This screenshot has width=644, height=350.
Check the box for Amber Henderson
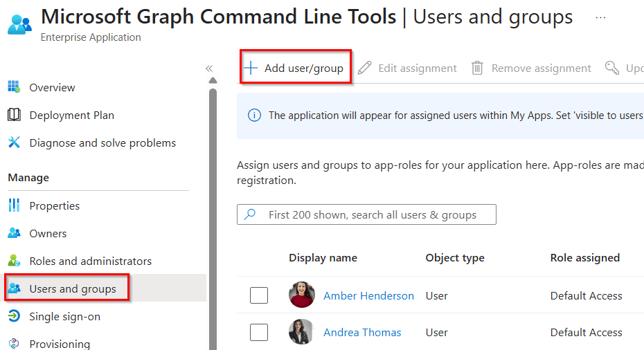click(x=259, y=295)
